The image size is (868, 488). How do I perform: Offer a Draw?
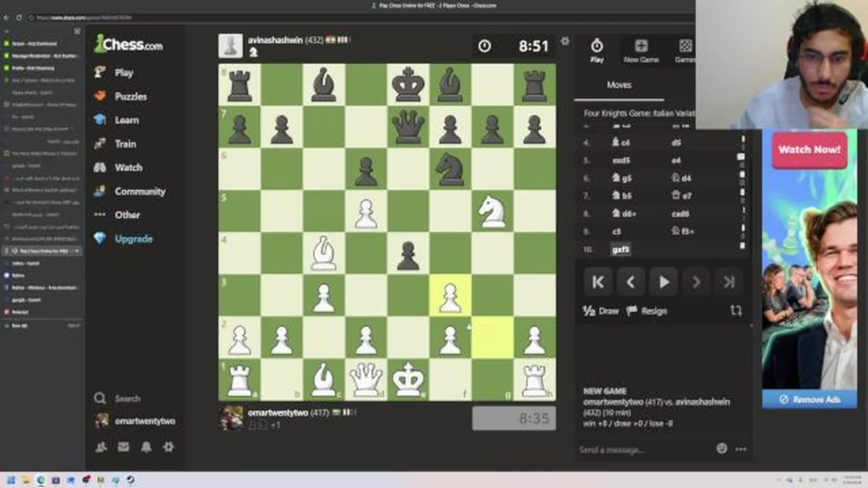click(x=601, y=311)
